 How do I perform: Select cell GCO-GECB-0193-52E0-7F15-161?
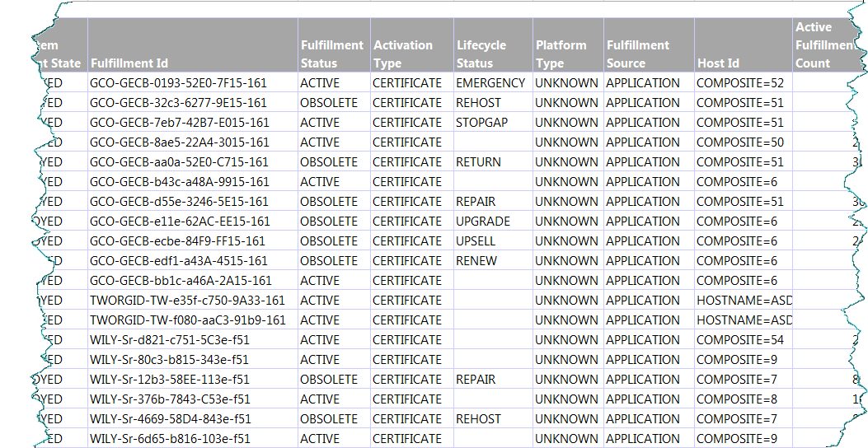pos(179,83)
